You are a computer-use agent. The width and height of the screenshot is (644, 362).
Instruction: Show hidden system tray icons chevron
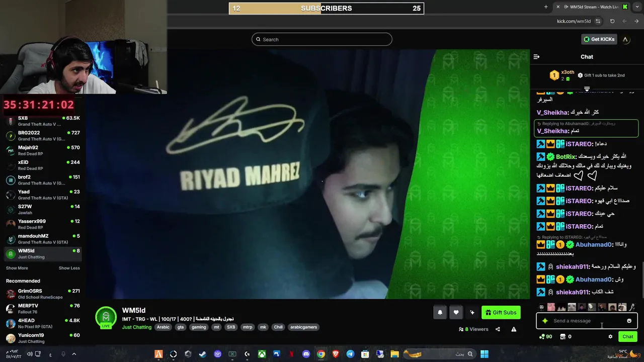74,354
